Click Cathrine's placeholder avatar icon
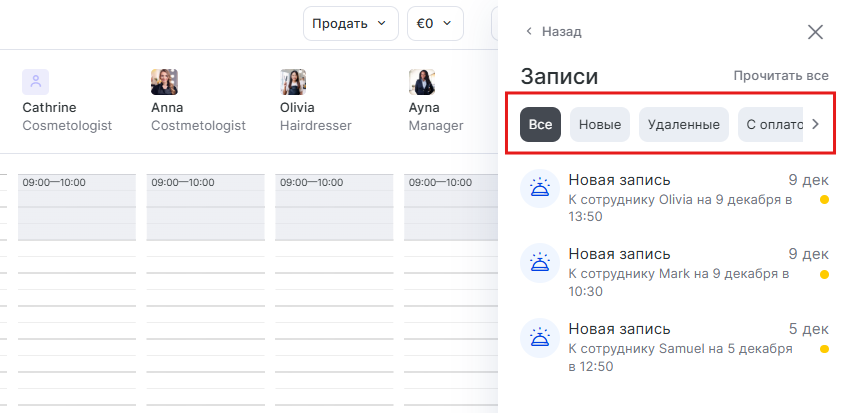 tap(35, 82)
